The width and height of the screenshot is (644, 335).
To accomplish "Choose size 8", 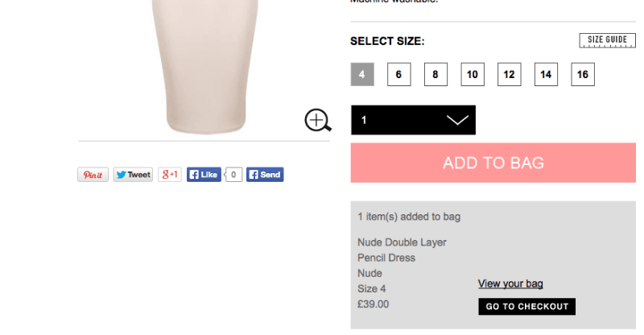I will 436,75.
